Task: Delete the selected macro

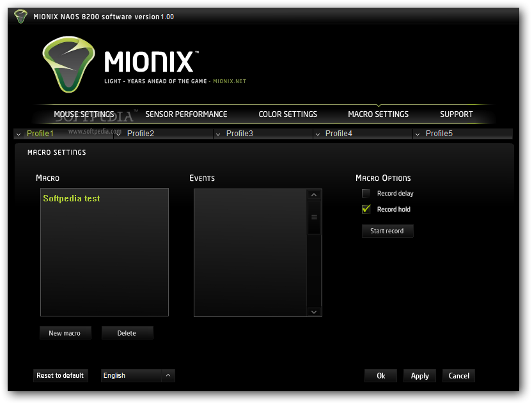Action: coord(127,333)
